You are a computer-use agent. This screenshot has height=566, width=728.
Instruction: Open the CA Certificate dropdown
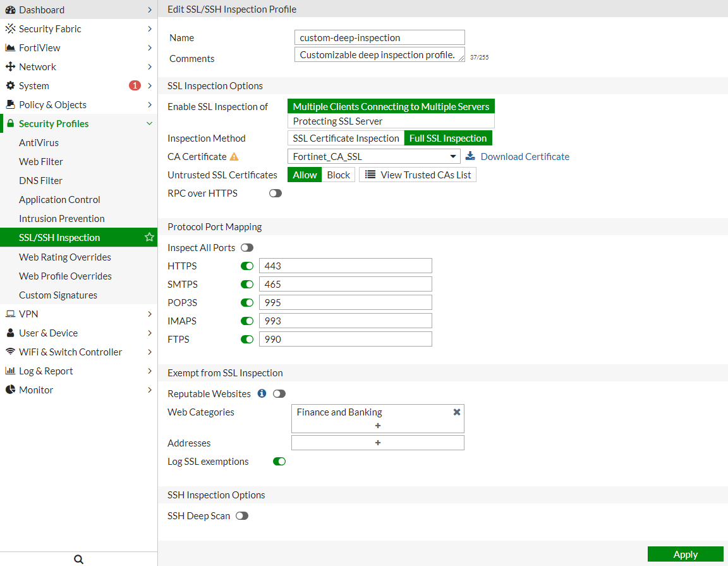[374, 157]
